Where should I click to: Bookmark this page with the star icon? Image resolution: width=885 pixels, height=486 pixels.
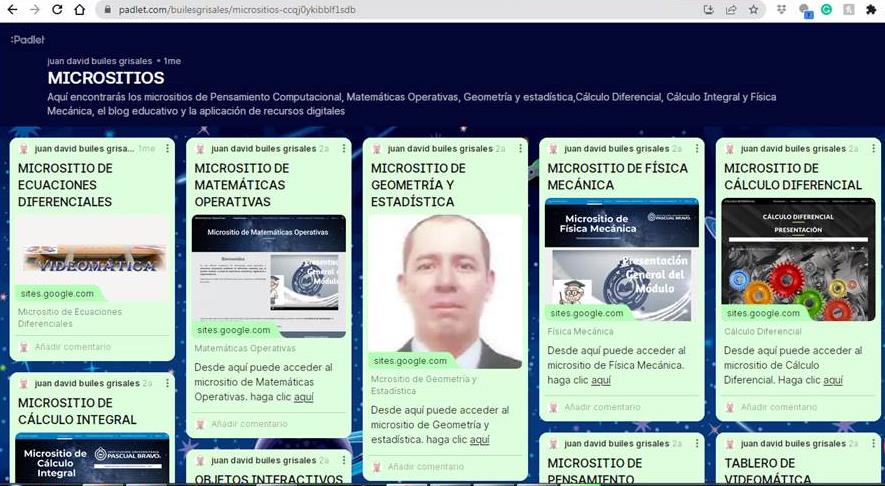click(753, 10)
